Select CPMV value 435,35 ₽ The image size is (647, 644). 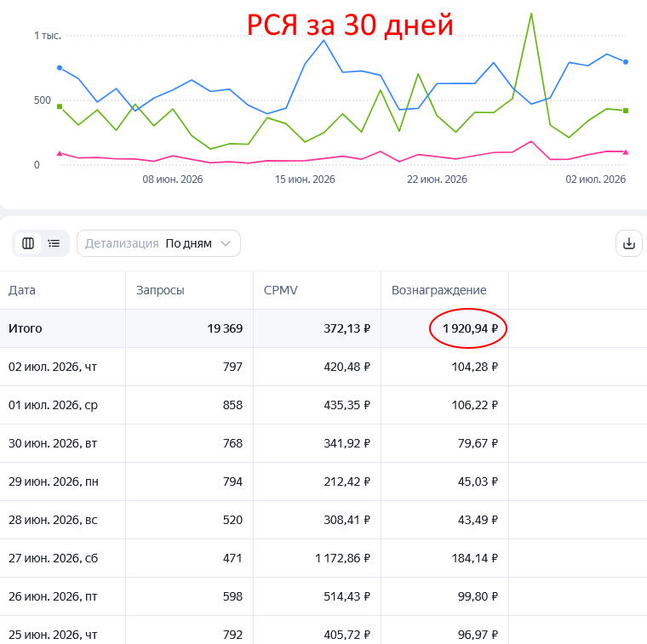coord(346,405)
